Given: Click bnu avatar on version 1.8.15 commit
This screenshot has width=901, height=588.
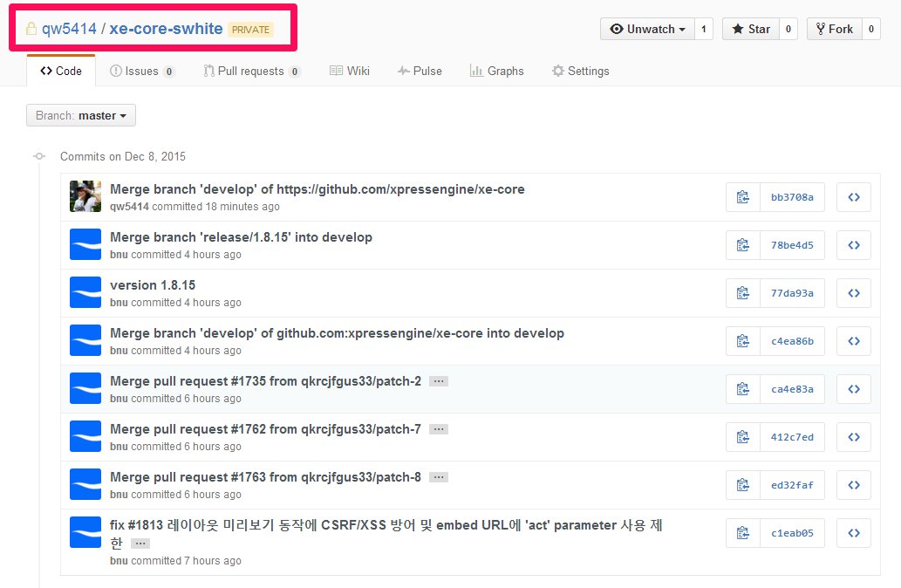Looking at the screenshot, I should pyautogui.click(x=85, y=292).
